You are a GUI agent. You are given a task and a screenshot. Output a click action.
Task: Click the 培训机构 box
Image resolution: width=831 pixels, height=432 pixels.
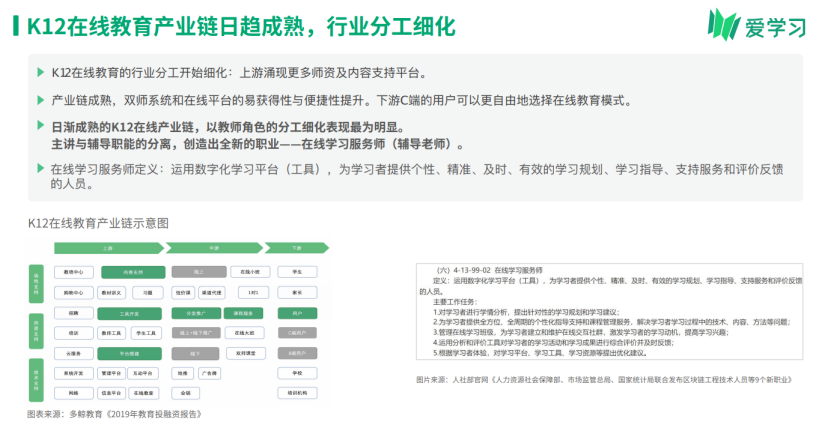click(x=297, y=393)
